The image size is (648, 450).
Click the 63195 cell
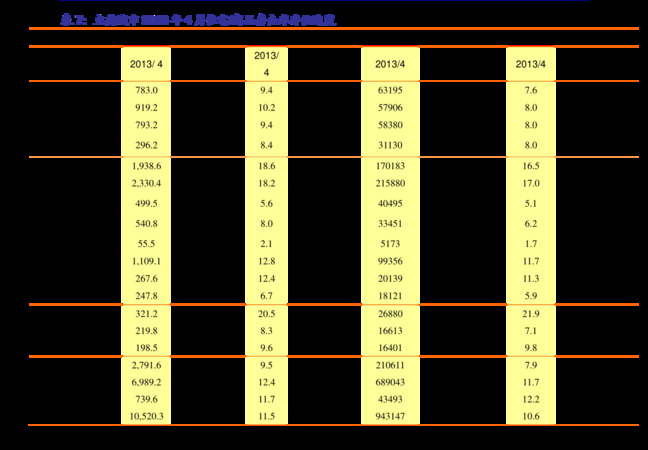click(x=390, y=90)
